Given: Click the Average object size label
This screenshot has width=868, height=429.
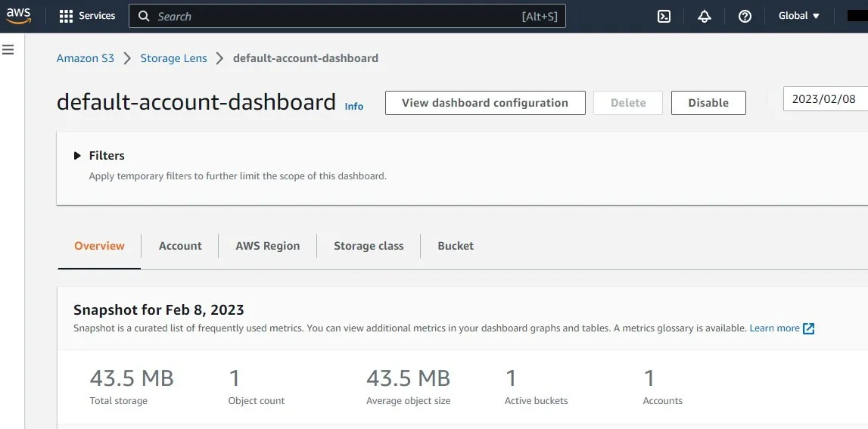Looking at the screenshot, I should (x=408, y=401).
